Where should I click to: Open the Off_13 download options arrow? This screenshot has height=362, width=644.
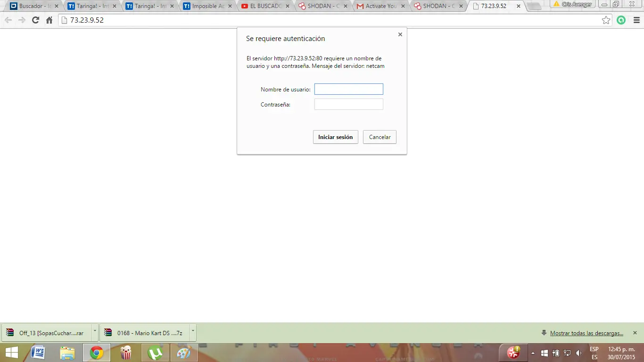click(x=95, y=332)
